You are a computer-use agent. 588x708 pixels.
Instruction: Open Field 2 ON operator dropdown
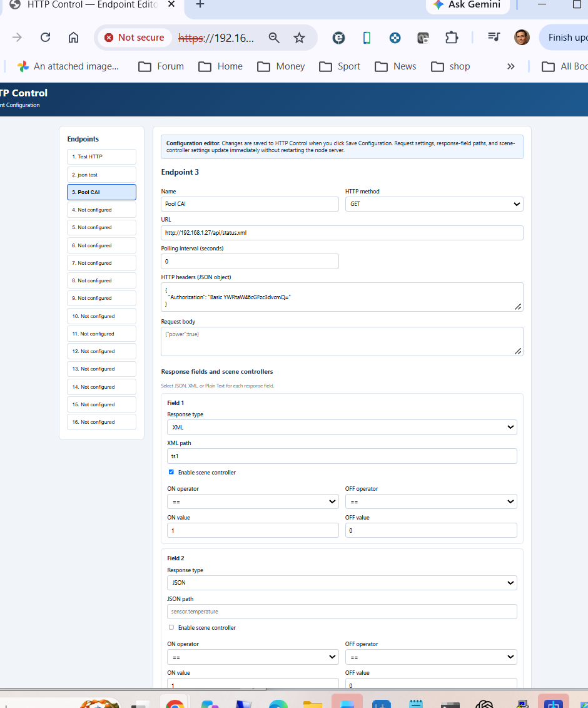tap(253, 657)
